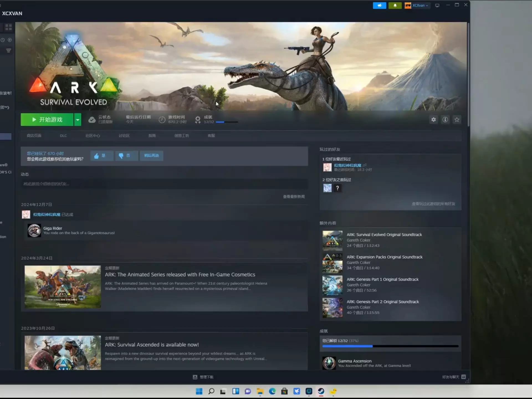The image size is (532, 399).
Task: Open the green notifications bell
Action: coord(395,5)
